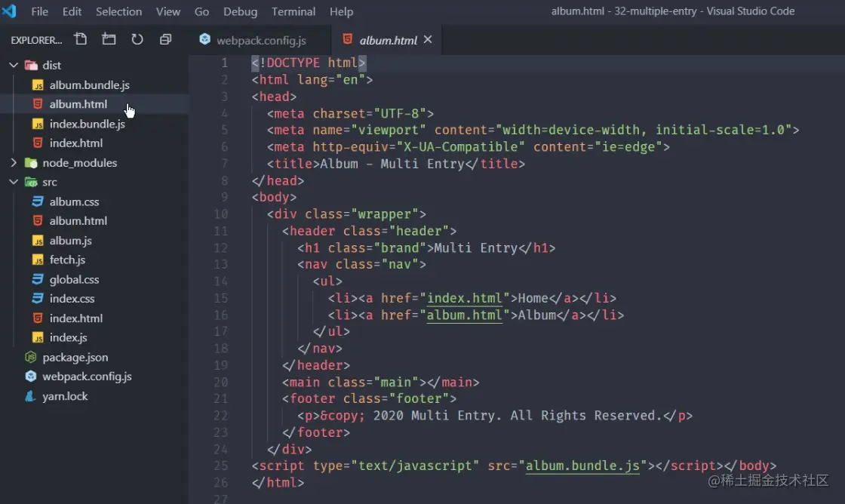This screenshot has width=845, height=504.
Task: Click the dist folder icon
Action: 31,65
